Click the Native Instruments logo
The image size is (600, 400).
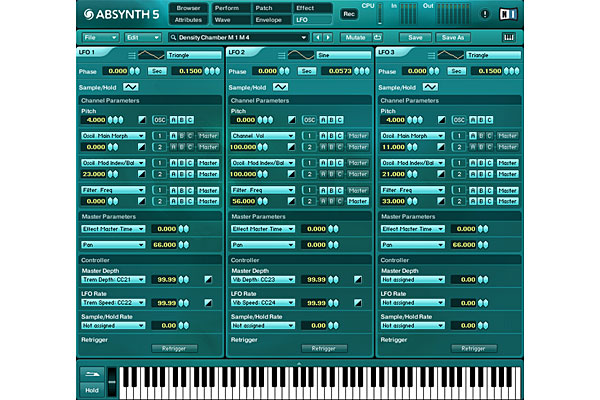(509, 14)
